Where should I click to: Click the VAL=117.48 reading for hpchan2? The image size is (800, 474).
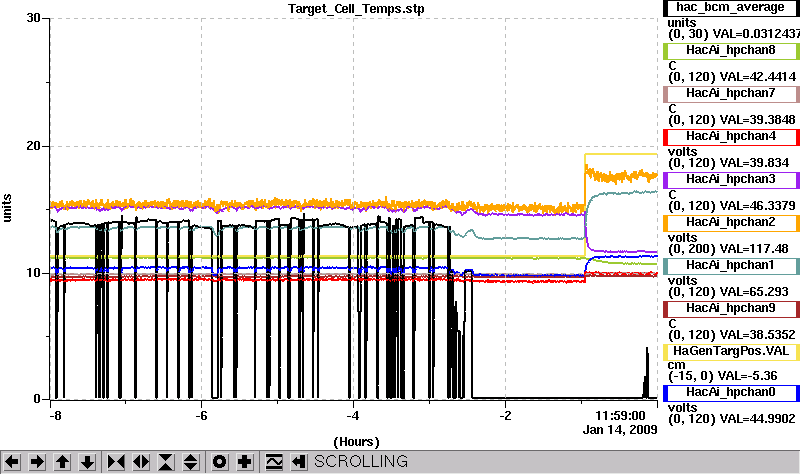tap(754, 249)
